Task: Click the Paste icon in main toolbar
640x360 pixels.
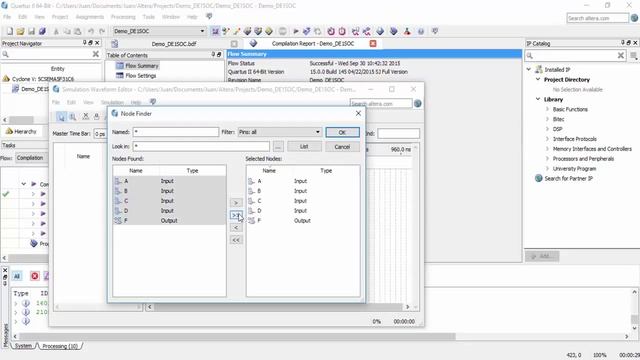Action: (78, 31)
